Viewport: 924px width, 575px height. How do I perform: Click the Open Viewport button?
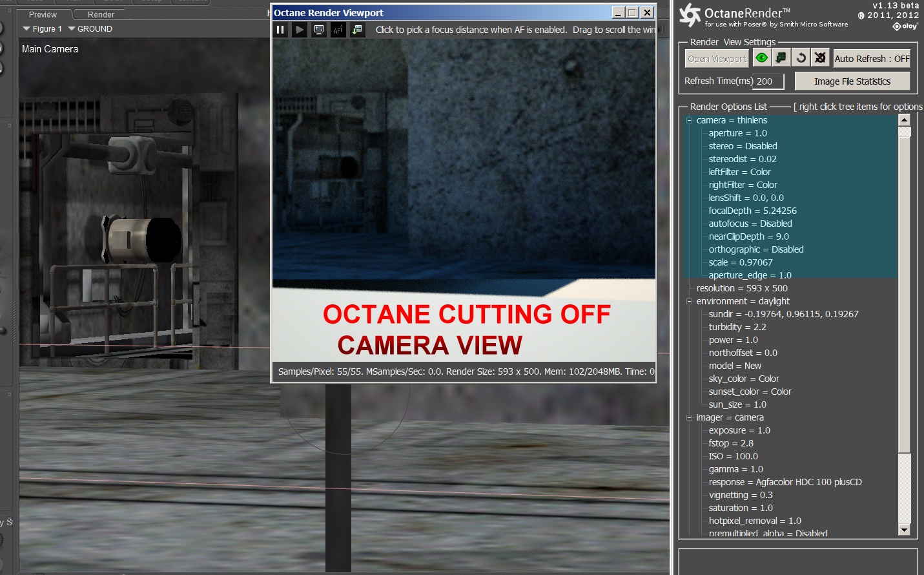717,59
